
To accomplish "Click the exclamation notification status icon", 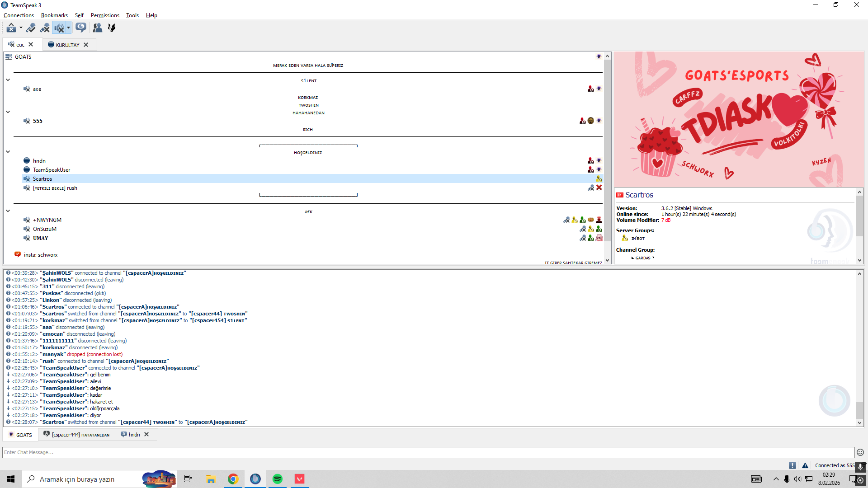I will pos(793,465).
